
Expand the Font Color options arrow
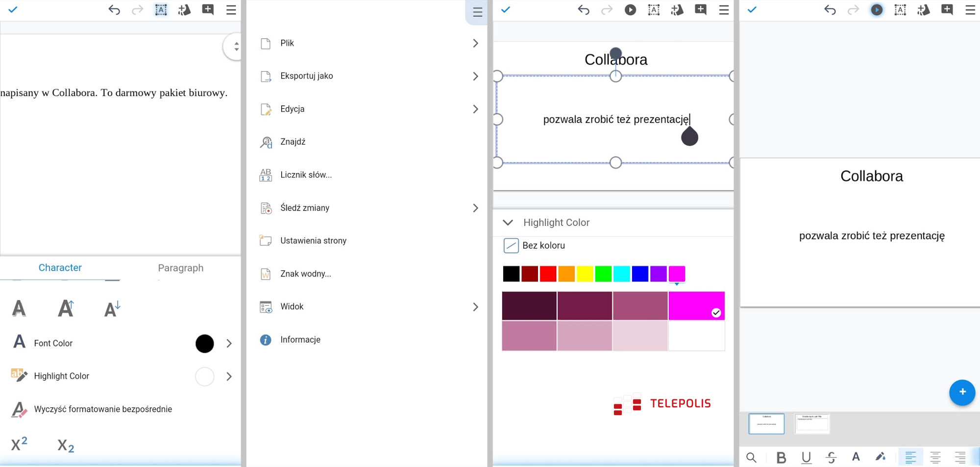[x=229, y=344]
